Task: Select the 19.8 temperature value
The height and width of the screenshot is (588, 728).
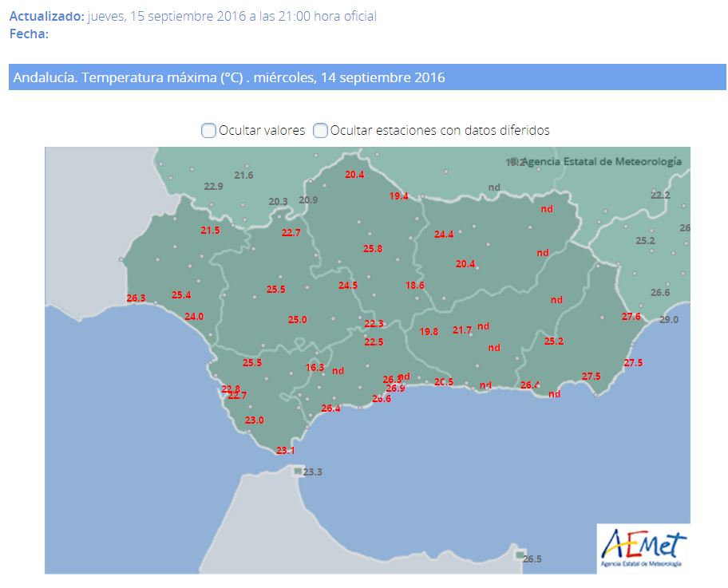Action: [429, 332]
